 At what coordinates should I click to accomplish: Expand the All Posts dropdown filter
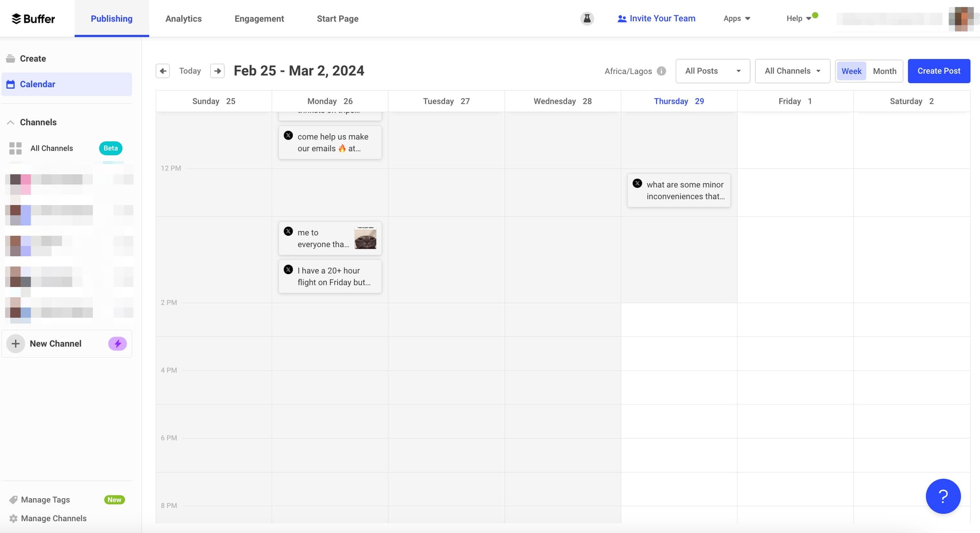pos(712,71)
